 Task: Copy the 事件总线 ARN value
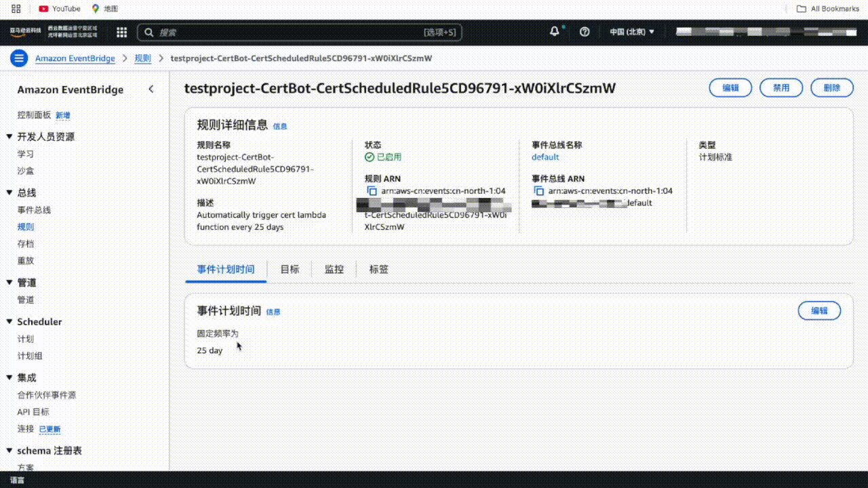[x=539, y=191]
